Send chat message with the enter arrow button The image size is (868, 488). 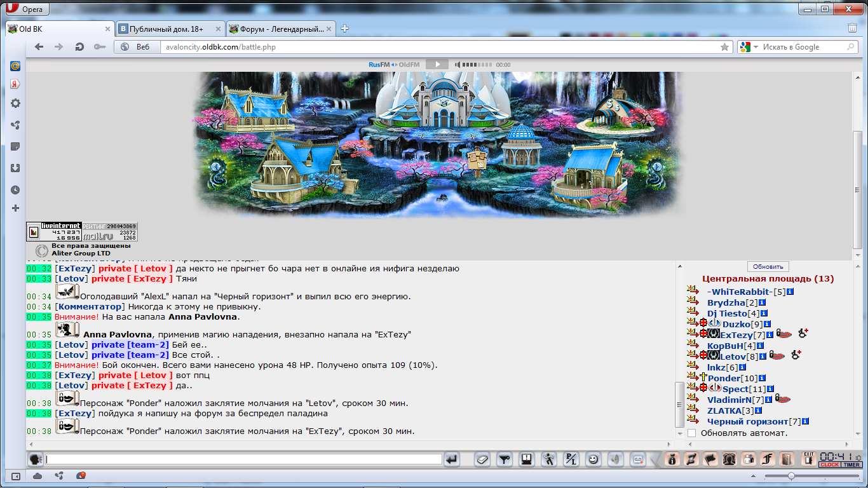(x=452, y=459)
